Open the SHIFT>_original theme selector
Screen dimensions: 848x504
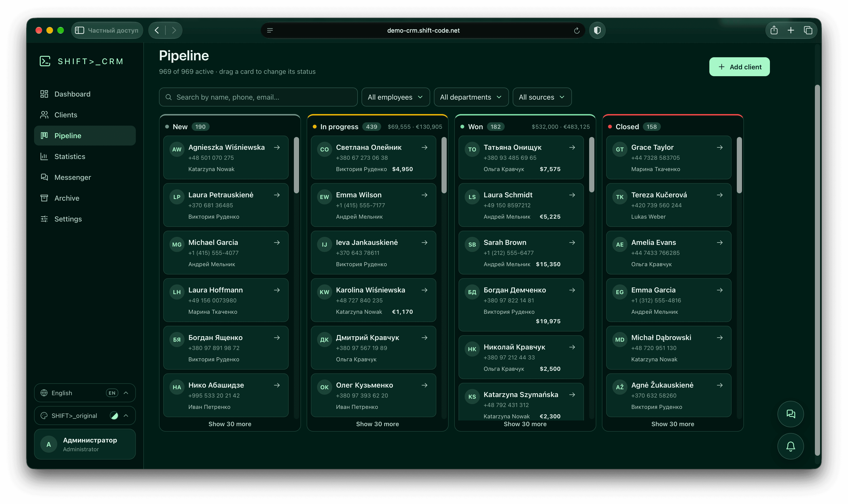85,416
